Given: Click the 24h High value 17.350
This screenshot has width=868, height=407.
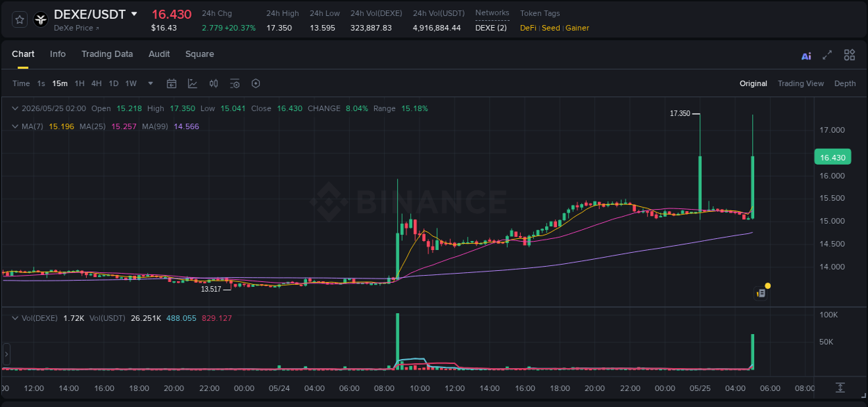Looking at the screenshot, I should tap(279, 28).
